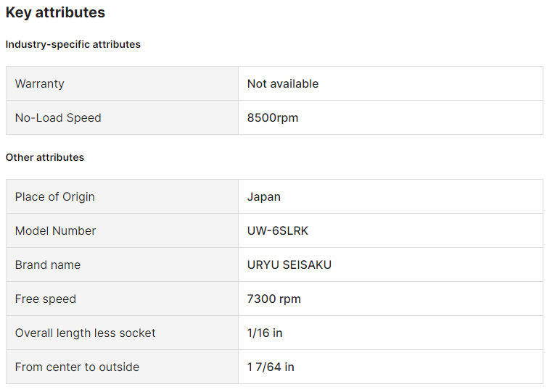Select the 8500rpm value cell
547x392 pixels.
tap(273, 117)
